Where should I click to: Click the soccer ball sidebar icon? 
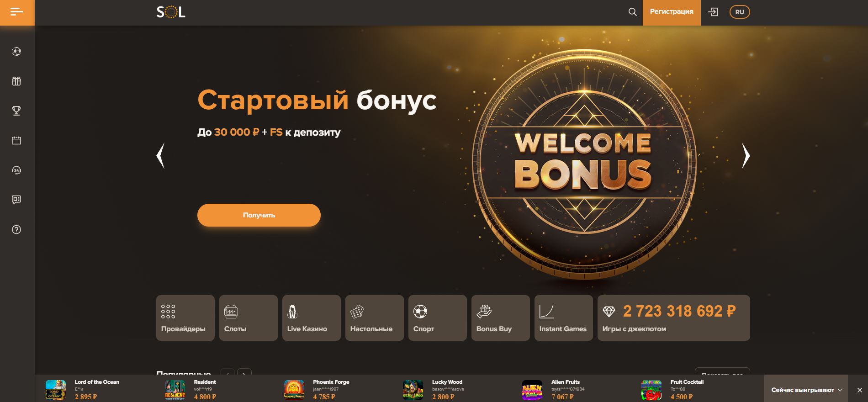[x=16, y=52]
